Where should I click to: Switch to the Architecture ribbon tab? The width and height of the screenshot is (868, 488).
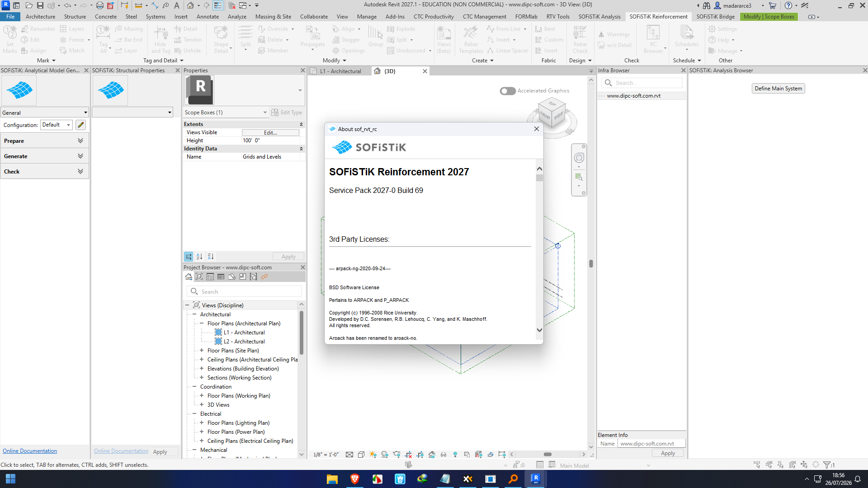click(40, 17)
